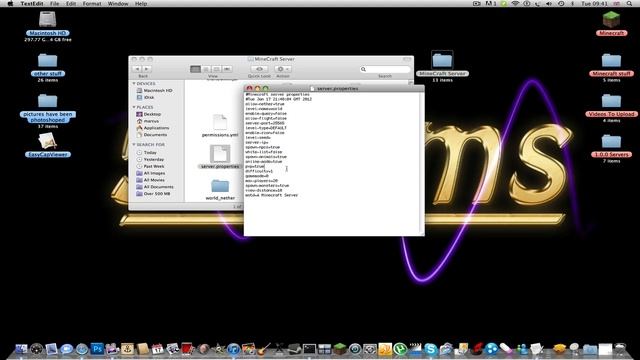Go back in Finder window

tap(137, 69)
